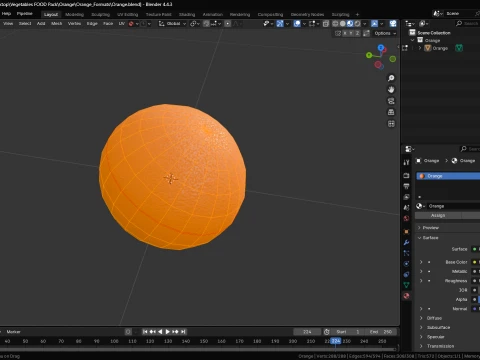Toggle auto keying in timeline
Screen dimensions: 480x360
(128, 332)
